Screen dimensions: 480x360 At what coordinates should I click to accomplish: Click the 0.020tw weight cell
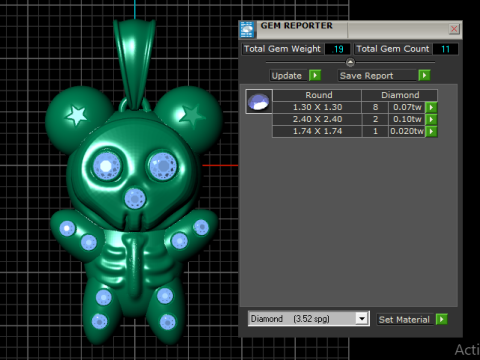407,131
